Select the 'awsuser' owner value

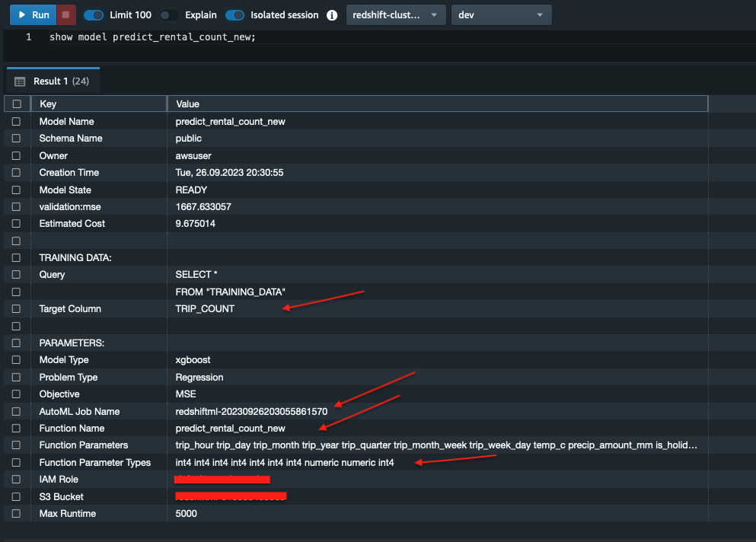click(x=193, y=156)
